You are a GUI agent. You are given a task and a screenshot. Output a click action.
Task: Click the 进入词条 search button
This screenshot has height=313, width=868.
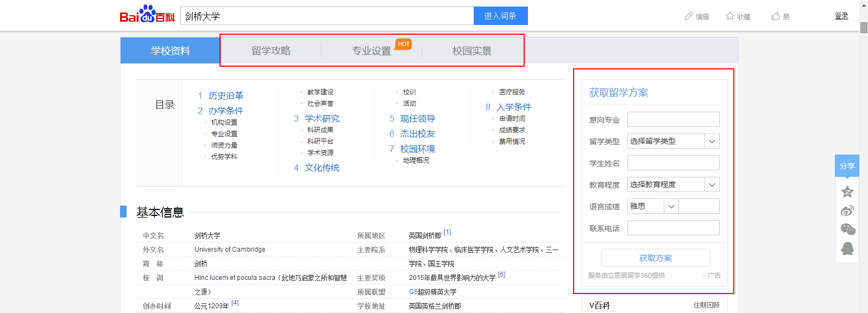pos(500,16)
